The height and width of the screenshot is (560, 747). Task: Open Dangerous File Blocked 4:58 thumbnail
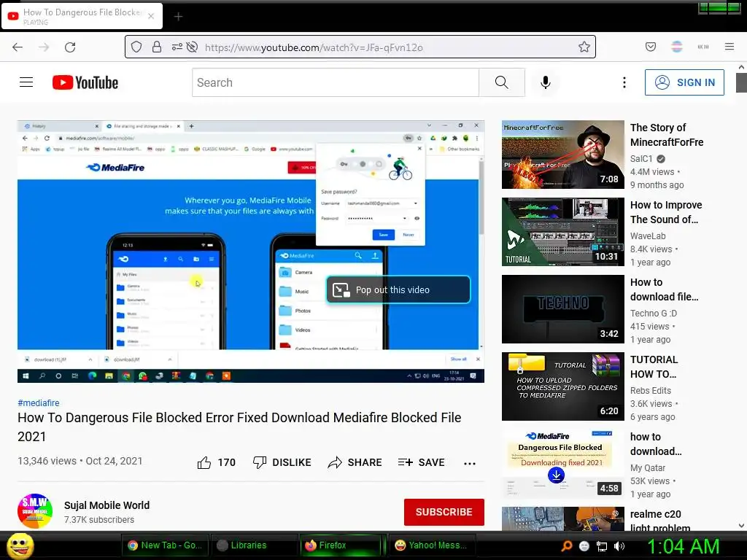562,463
